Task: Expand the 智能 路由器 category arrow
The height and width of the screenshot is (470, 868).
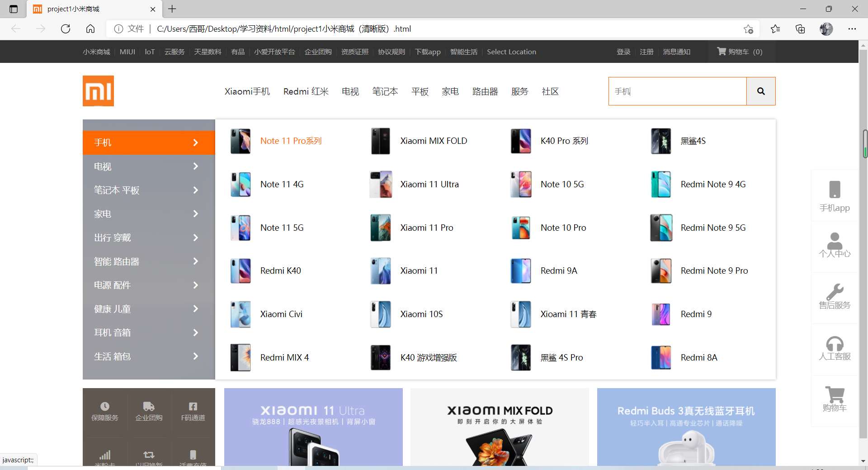Action: tap(196, 261)
